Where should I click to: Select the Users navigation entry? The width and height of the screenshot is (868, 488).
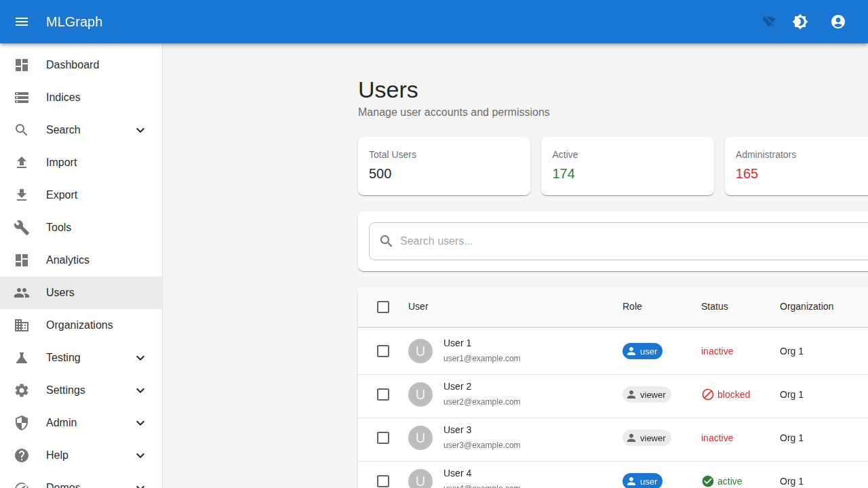pyautogui.click(x=60, y=292)
